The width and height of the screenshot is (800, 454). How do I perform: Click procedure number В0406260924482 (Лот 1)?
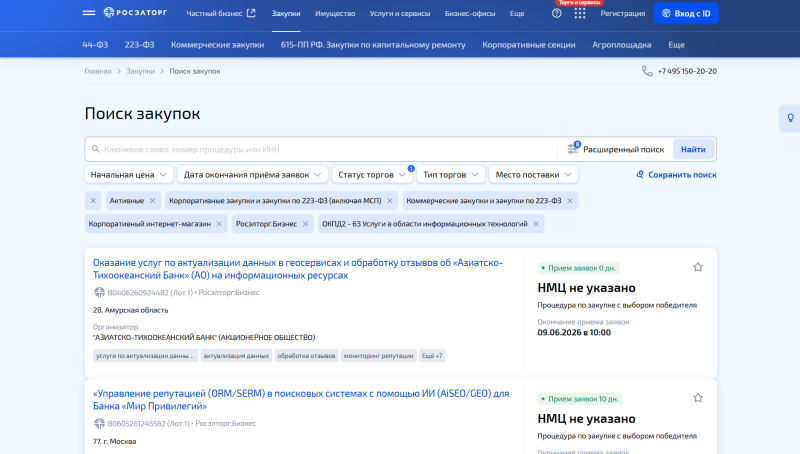(151, 293)
